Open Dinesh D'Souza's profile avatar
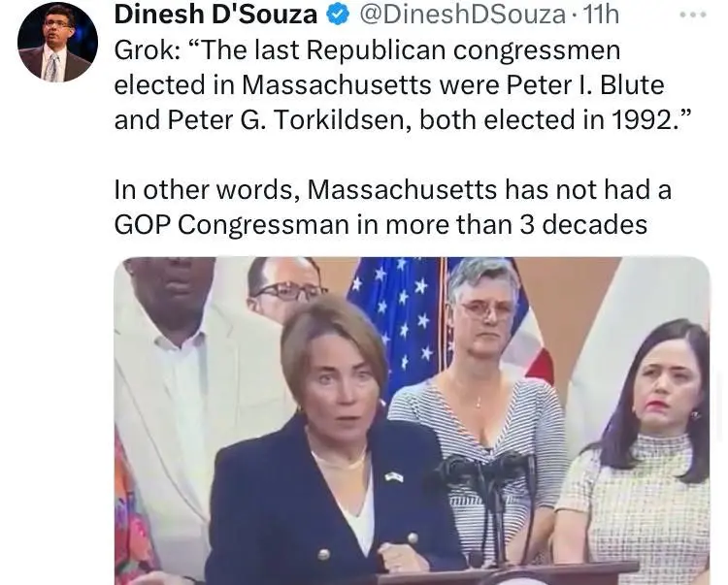This screenshot has height=585, width=728. coord(57,42)
